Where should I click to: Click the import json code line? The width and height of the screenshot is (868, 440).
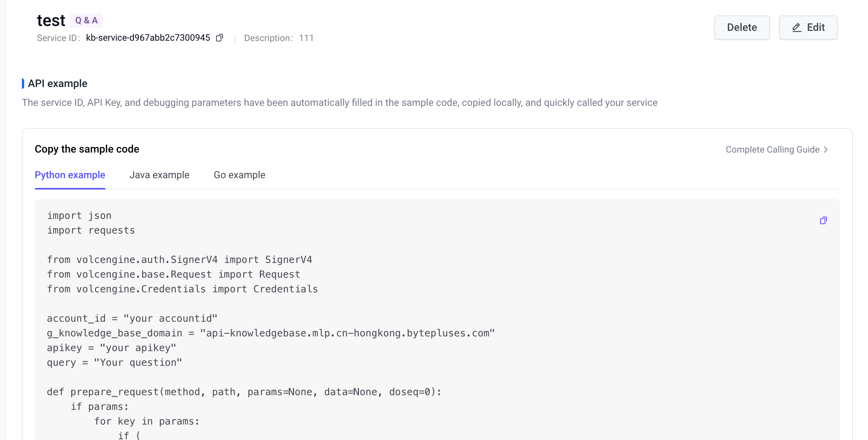79,215
